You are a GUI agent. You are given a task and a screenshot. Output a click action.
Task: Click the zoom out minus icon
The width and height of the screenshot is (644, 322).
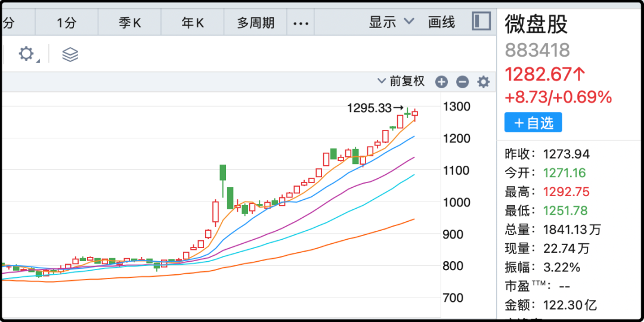(x=462, y=82)
